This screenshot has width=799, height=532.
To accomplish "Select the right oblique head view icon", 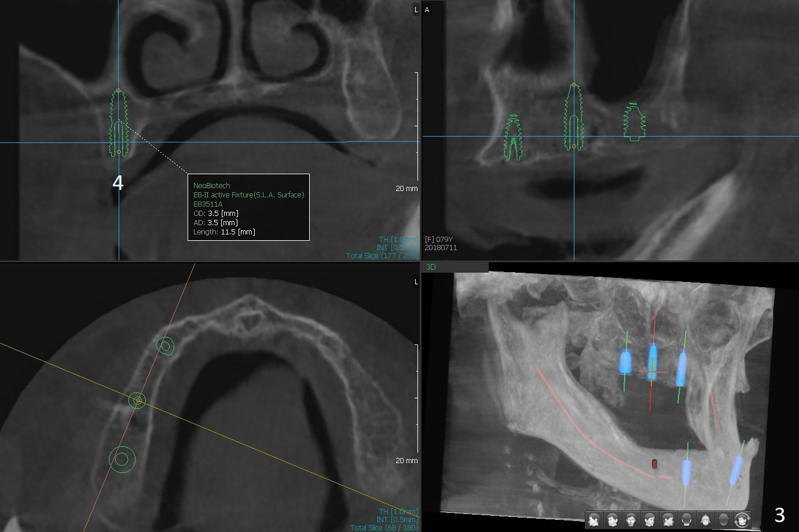I will click(x=613, y=519).
